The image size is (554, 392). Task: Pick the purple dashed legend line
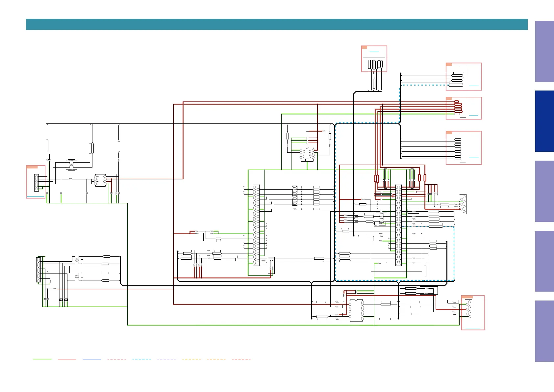166,359
